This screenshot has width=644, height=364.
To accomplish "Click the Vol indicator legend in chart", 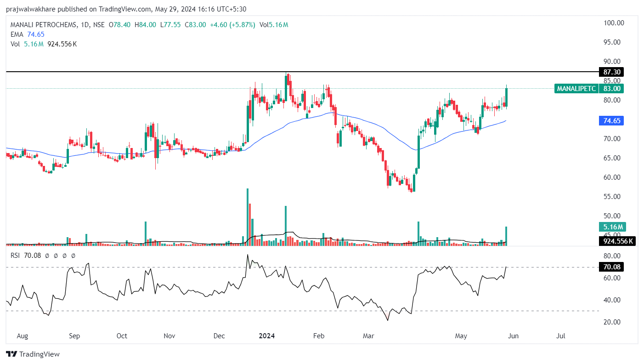I will [x=15, y=44].
